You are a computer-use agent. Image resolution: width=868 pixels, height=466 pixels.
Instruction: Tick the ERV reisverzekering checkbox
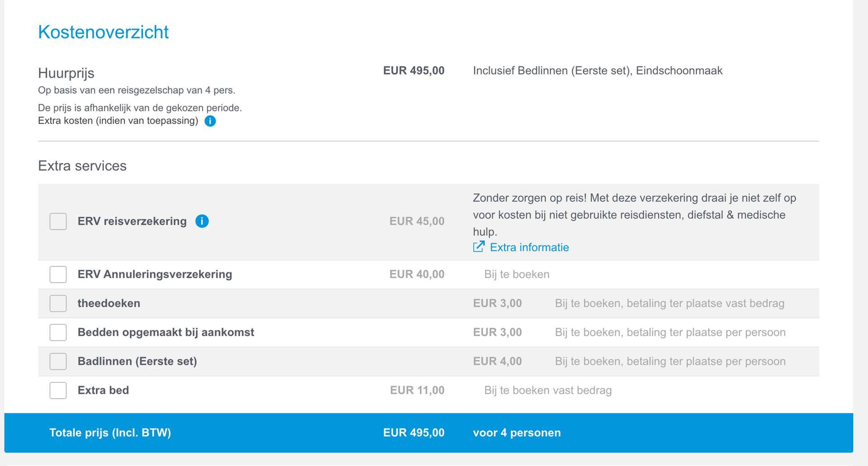click(x=58, y=221)
